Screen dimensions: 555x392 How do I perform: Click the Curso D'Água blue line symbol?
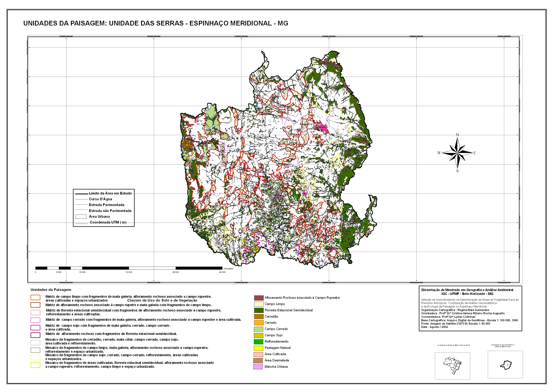click(x=82, y=200)
